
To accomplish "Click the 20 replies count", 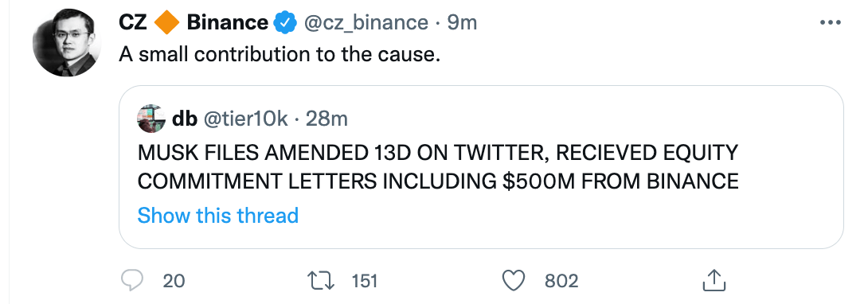I will point(174,281).
